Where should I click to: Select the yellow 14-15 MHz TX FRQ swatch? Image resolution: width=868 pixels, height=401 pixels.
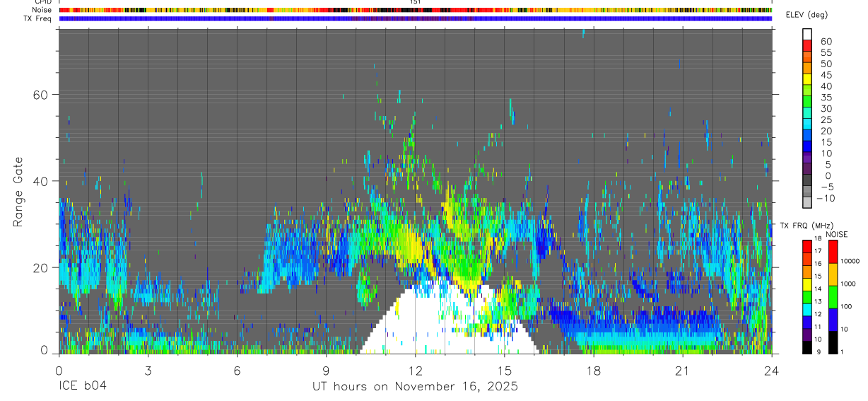[x=807, y=284]
